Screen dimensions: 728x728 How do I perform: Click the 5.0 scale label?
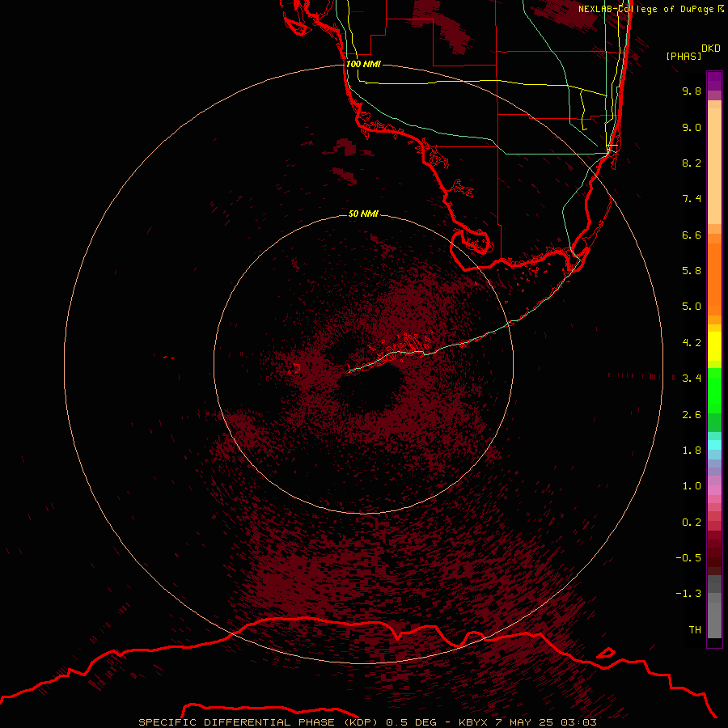(x=692, y=307)
